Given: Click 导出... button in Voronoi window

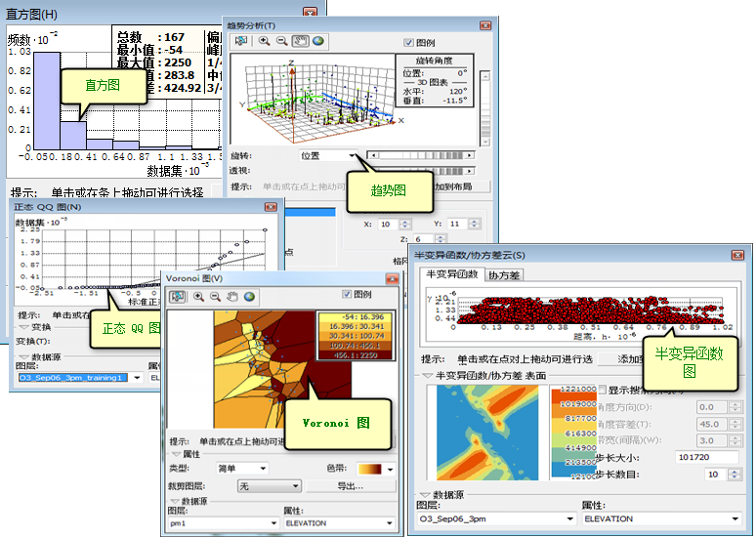Looking at the screenshot, I should pyautogui.click(x=351, y=486).
